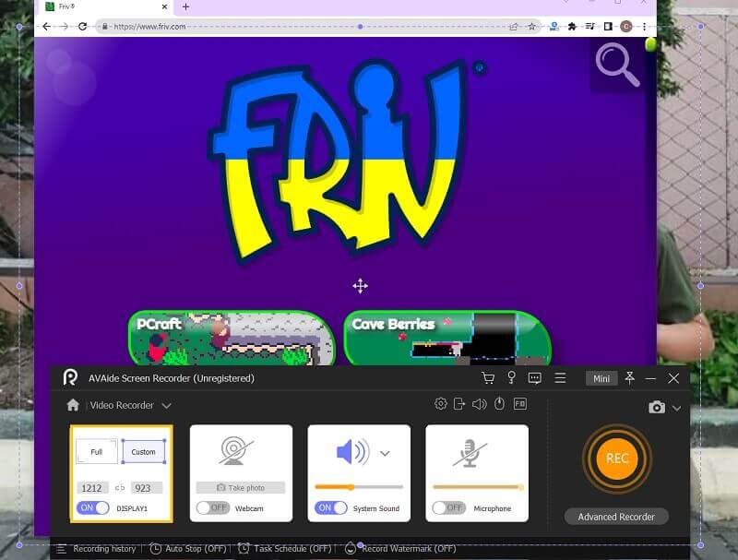Go back in the browser
This screenshot has width=738, height=560.
[x=46, y=27]
